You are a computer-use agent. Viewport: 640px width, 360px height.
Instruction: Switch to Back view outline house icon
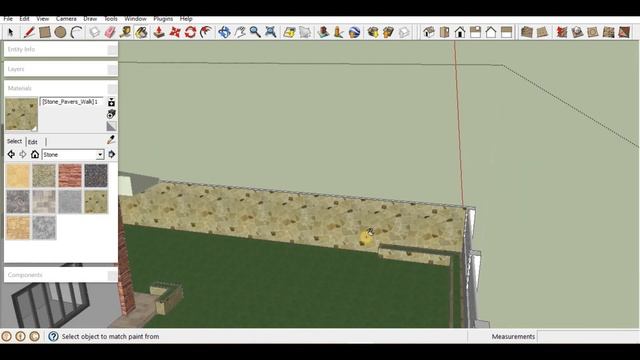tap(491, 32)
